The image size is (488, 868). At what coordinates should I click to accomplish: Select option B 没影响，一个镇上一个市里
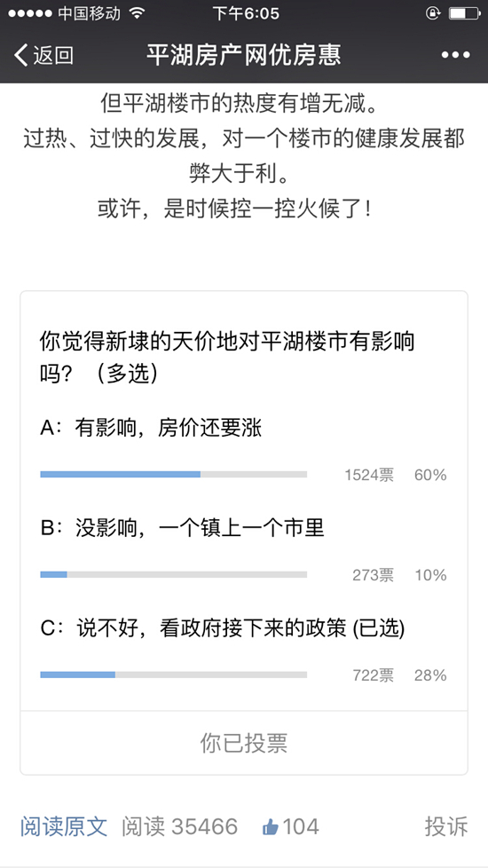[x=183, y=528]
